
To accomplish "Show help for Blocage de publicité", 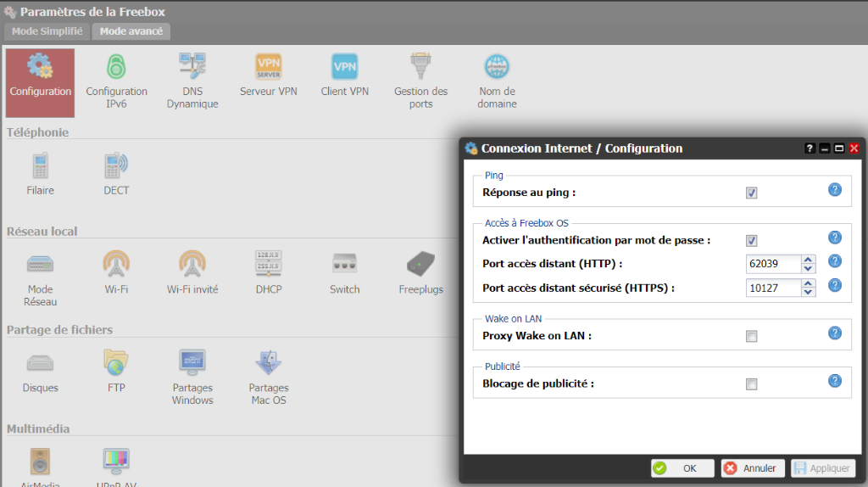I will click(x=834, y=381).
